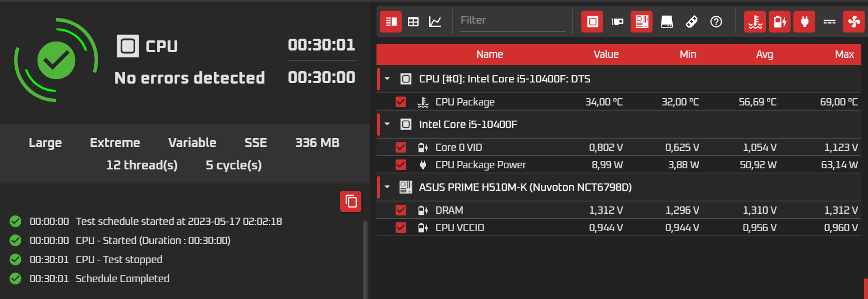868x299 pixels.
Task: Uncheck the CPU Package temperature checkbox
Action: (401, 102)
